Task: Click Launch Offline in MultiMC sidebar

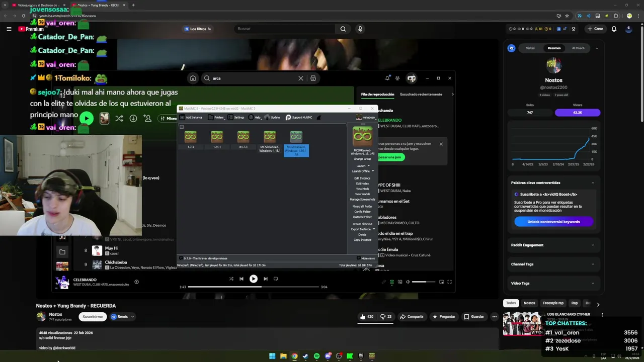Action: point(361,171)
